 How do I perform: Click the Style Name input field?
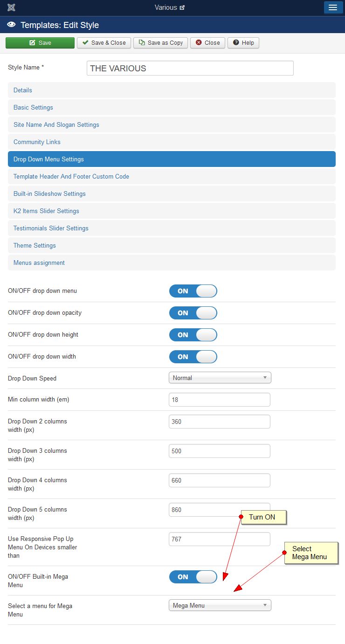tap(190, 68)
